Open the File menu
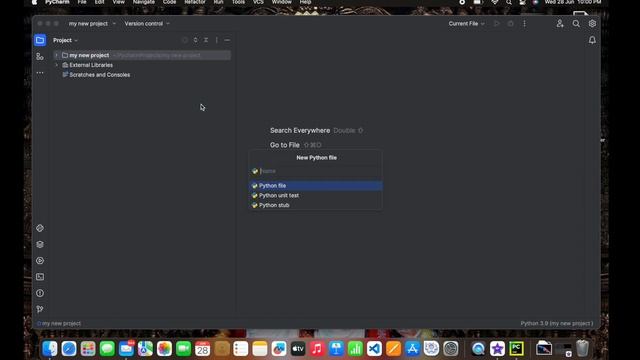This screenshot has width=640, height=360. pyautogui.click(x=82, y=2)
